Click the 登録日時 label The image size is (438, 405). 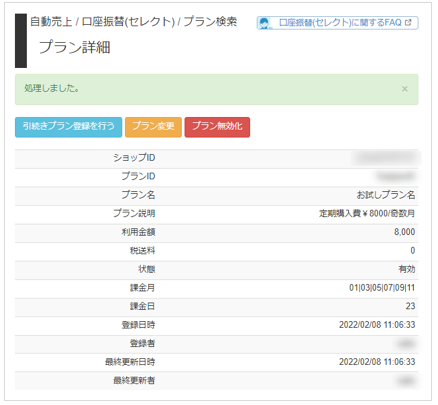(x=138, y=325)
